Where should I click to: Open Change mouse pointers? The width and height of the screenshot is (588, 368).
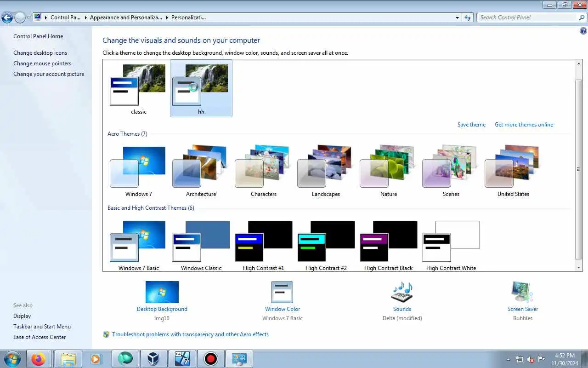pos(42,63)
